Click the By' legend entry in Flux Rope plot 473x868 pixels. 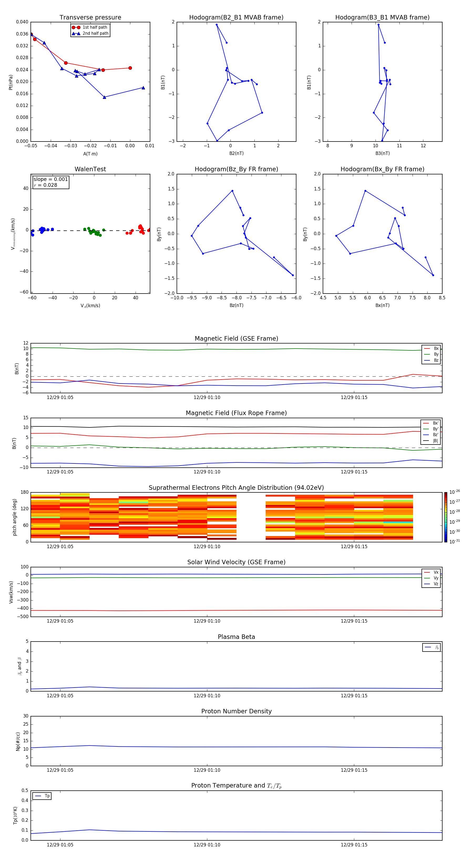click(x=431, y=429)
